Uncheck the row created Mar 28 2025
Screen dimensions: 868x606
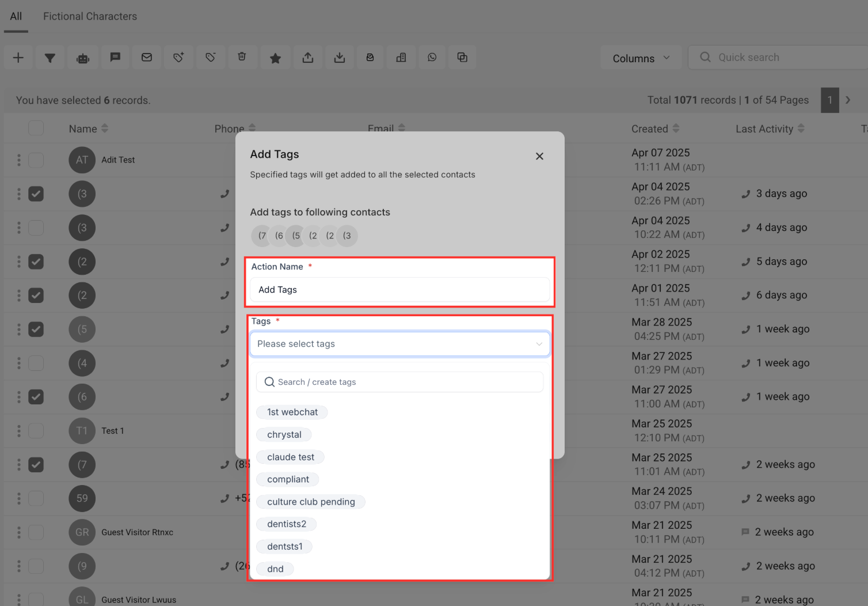(x=36, y=329)
